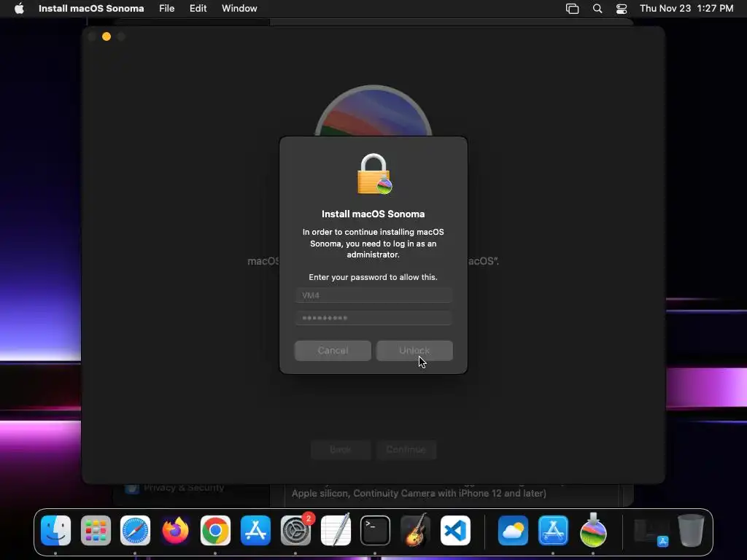Click the lock icon in the dialog
Screen dimensions: 747x560
374,174
